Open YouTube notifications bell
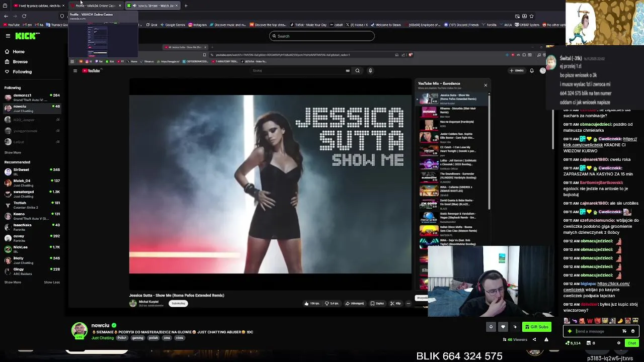The image size is (644, 362). coord(532,71)
